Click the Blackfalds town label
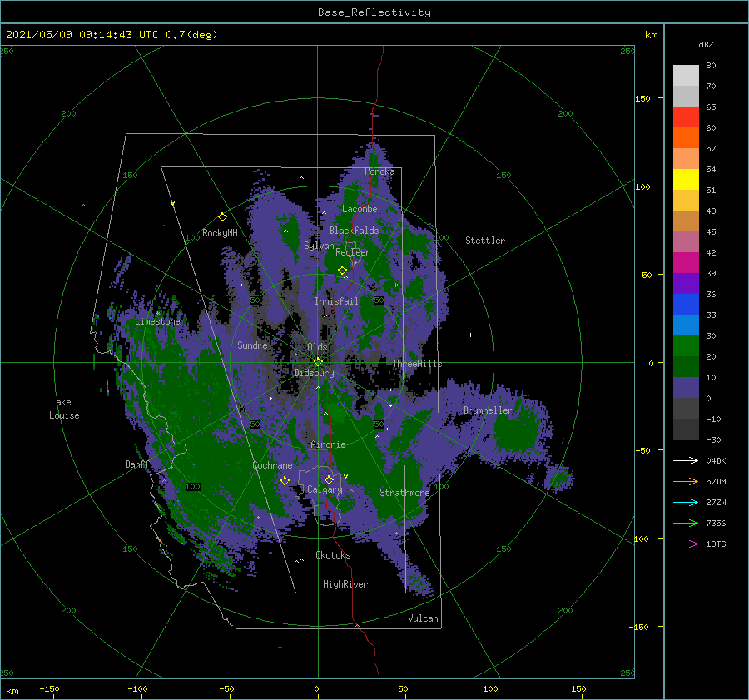749x700 pixels. click(x=354, y=231)
